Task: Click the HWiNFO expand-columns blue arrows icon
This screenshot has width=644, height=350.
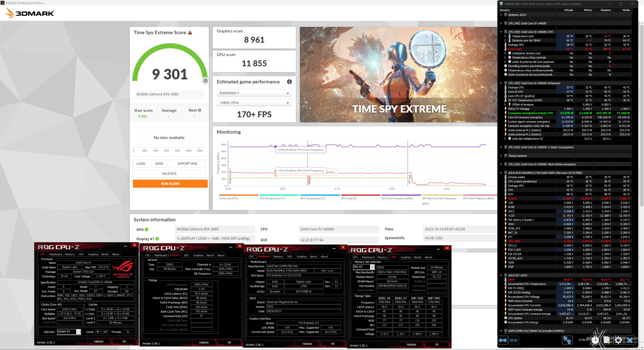Action: tap(503, 340)
